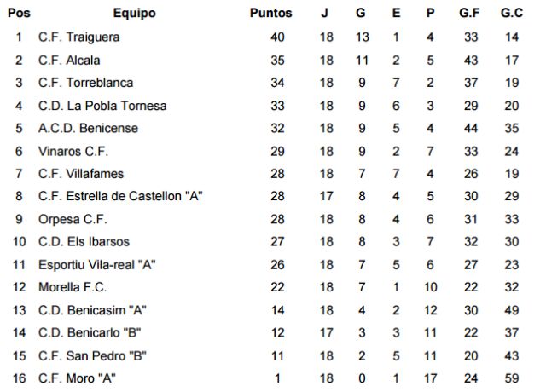Select C.D. La Pobla Tornesa

(102, 106)
